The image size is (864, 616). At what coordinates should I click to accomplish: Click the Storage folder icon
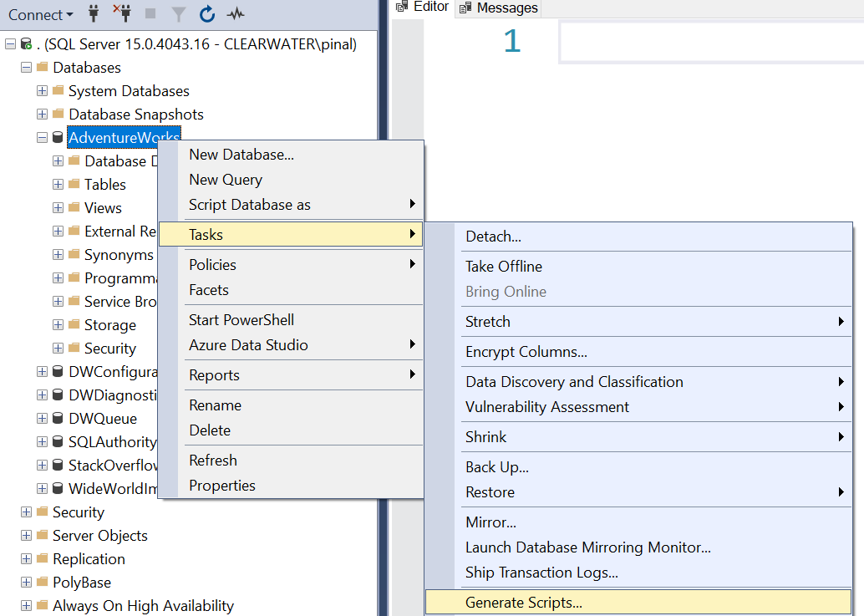tap(74, 324)
